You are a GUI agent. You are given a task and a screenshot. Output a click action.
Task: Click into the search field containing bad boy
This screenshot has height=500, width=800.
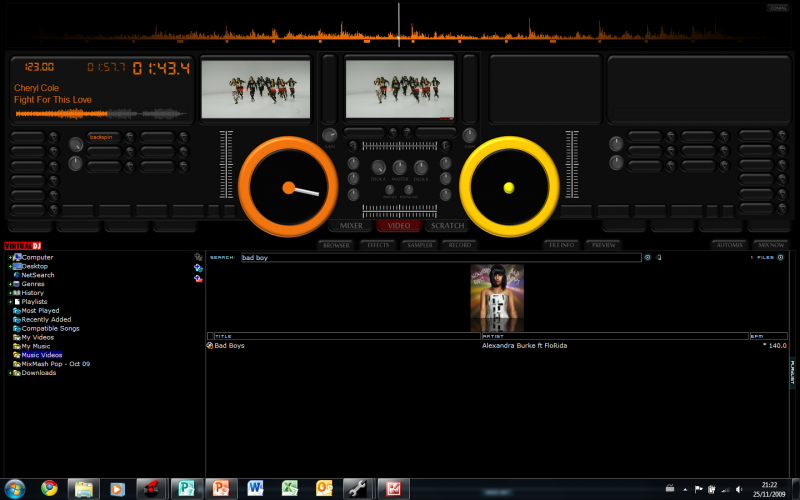pos(441,258)
